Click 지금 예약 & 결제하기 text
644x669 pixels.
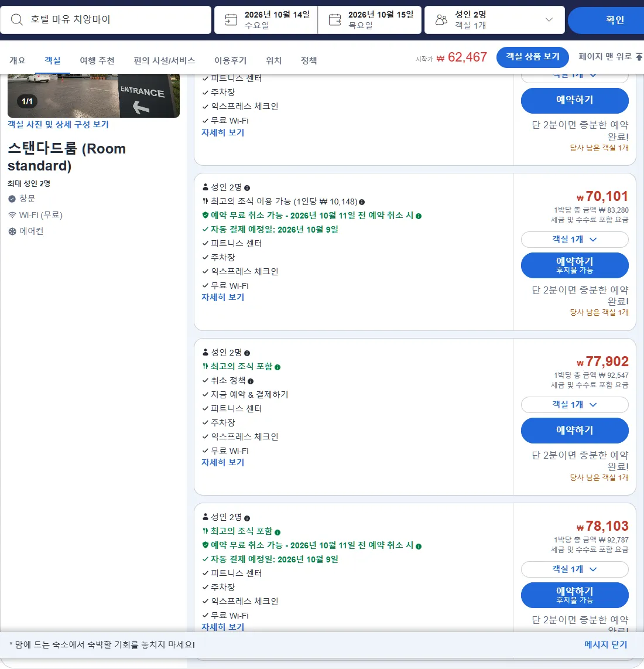(249, 395)
